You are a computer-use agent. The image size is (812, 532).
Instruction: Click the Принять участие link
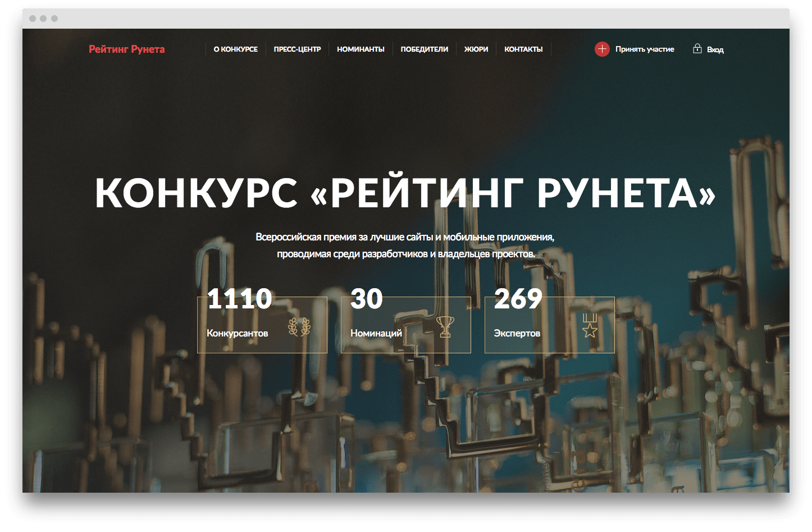(x=645, y=49)
